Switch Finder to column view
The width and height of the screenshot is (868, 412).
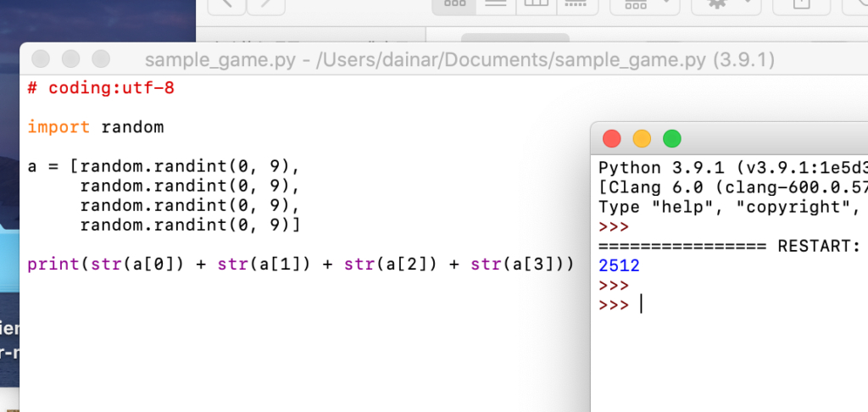point(536,4)
